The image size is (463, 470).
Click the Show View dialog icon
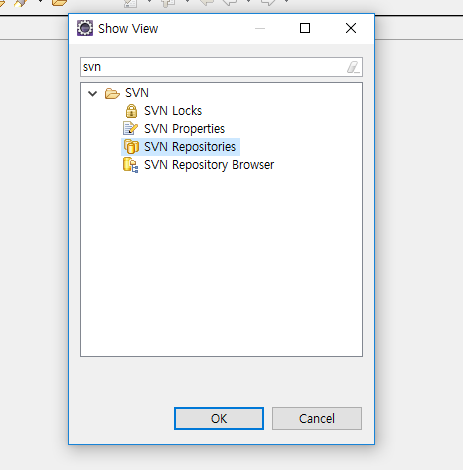coord(85,28)
